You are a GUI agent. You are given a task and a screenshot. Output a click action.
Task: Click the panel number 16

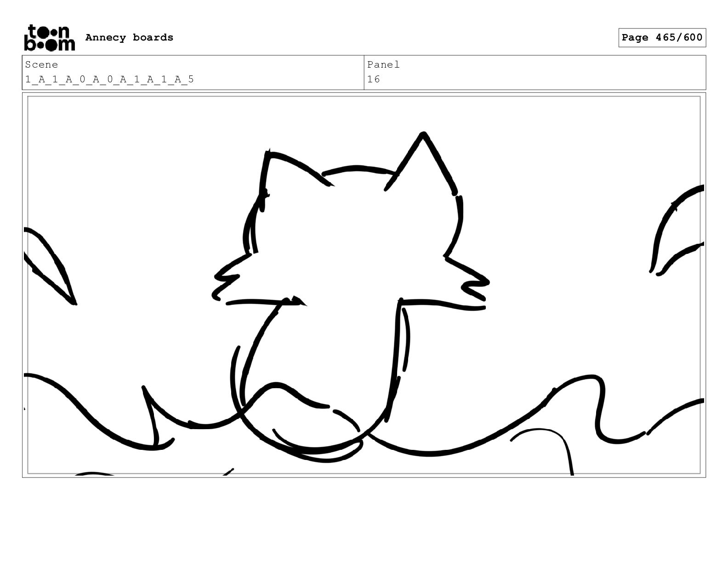374,80
